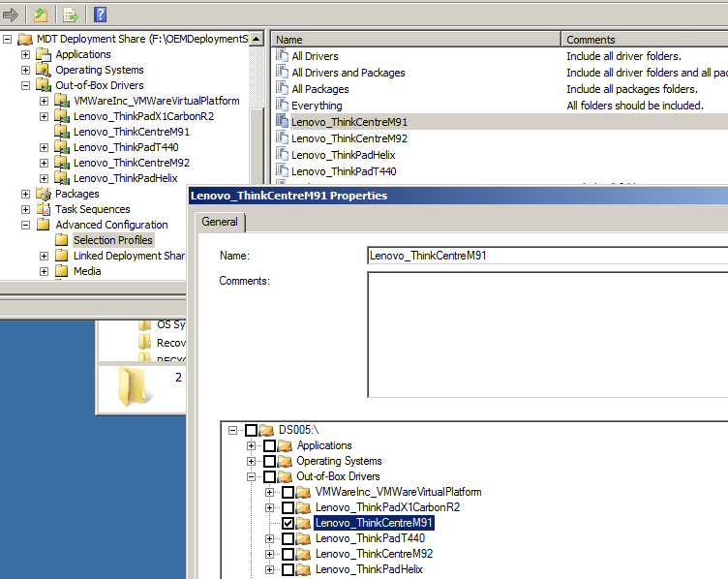Select Lenovo_ThinkCentreM91 in console tree
The image size is (728, 579).
click(x=132, y=132)
